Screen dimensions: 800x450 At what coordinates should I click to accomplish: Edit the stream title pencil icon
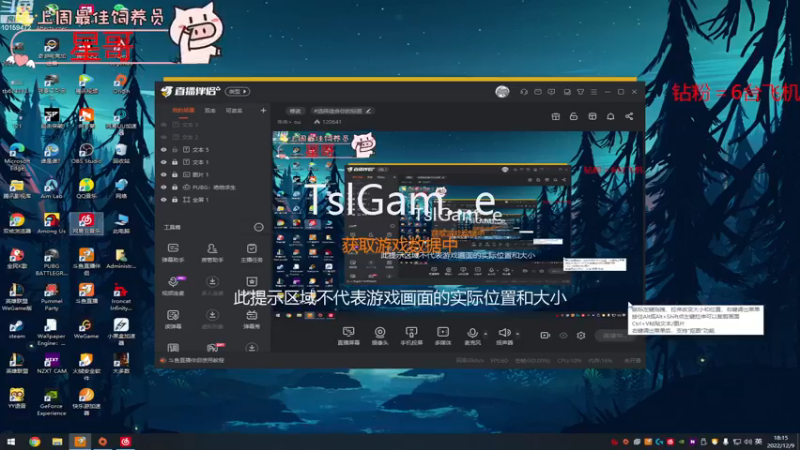(x=368, y=111)
